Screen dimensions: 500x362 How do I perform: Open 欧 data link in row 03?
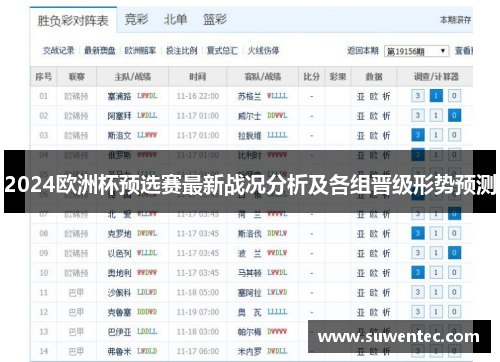pyautogui.click(x=374, y=136)
